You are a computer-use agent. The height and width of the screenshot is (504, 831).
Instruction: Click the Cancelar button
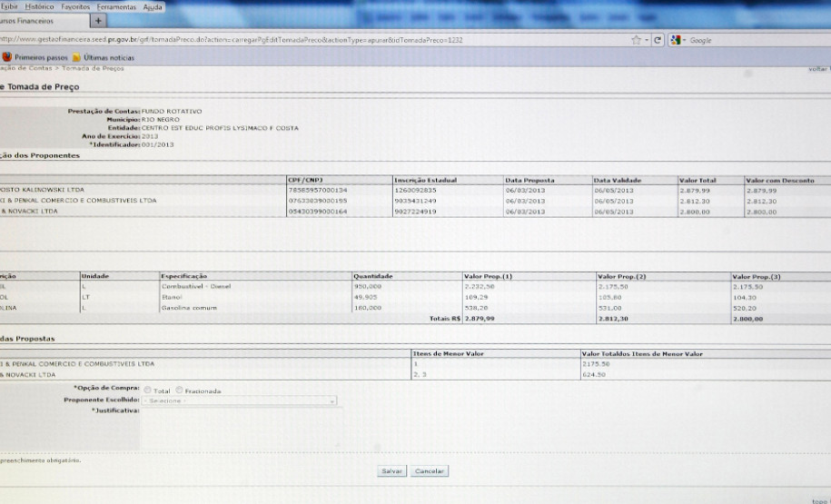click(x=429, y=471)
